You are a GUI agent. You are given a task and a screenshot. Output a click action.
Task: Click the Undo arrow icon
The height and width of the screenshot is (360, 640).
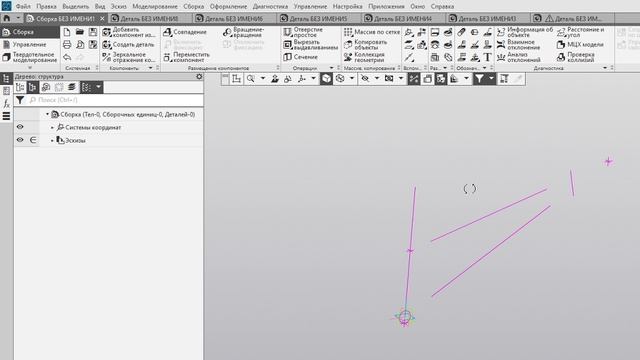(x=67, y=58)
